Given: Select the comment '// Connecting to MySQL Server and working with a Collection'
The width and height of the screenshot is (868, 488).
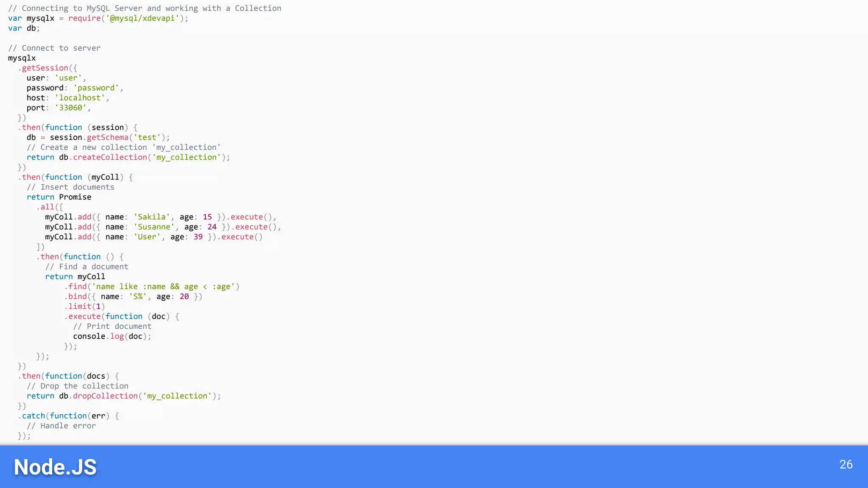Looking at the screenshot, I should 145,8.
